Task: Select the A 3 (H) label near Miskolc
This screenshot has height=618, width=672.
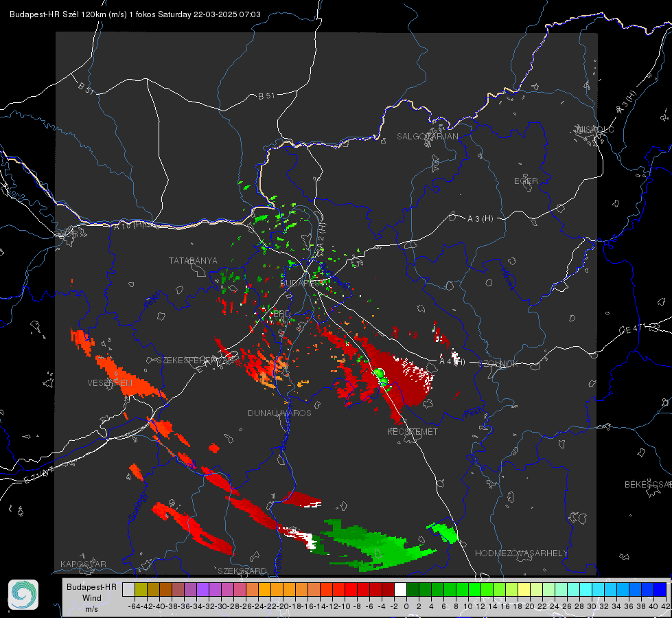Action: coord(627,102)
